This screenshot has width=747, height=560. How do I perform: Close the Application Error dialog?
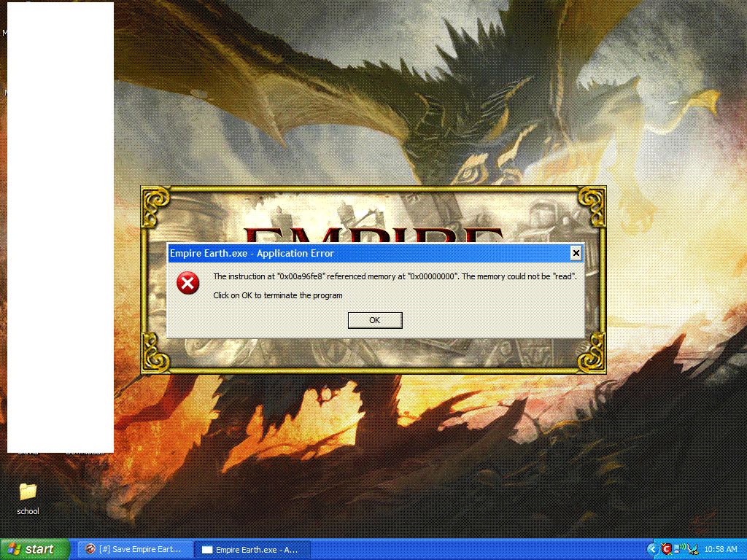tap(576, 253)
